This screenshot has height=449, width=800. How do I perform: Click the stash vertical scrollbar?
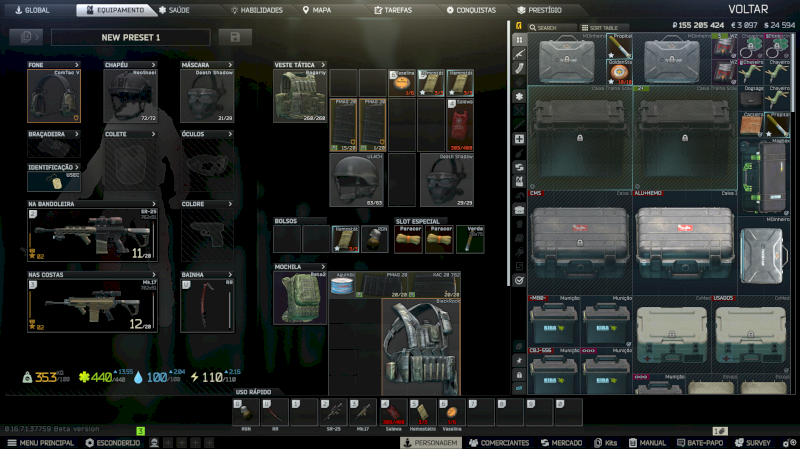(x=793, y=71)
